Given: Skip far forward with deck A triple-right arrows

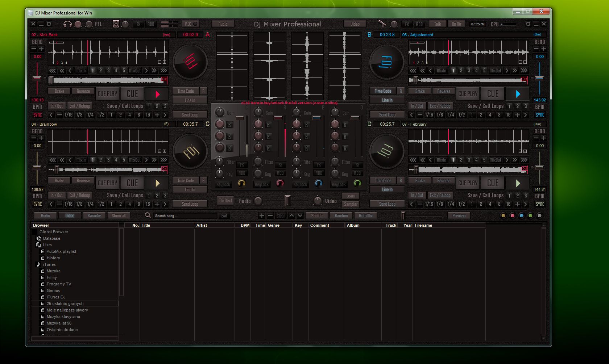Looking at the screenshot, I should (163, 71).
